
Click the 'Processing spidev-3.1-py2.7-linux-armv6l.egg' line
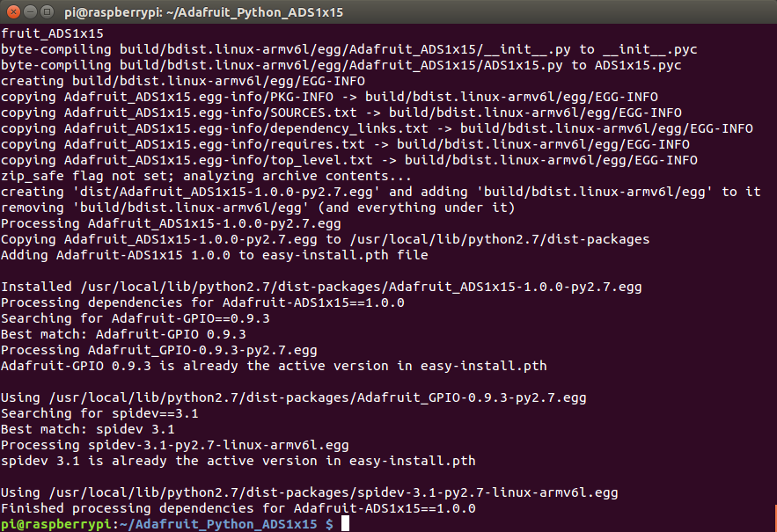tap(175, 445)
